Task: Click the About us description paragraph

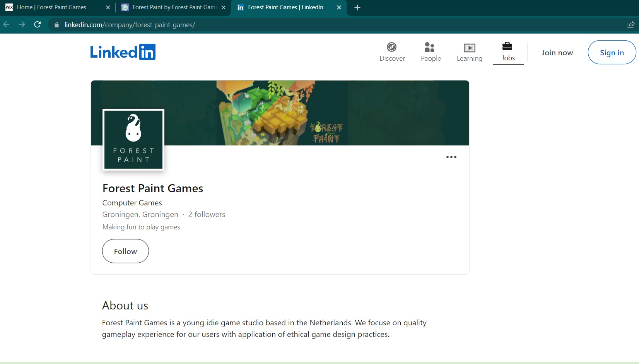Action: coord(264,328)
